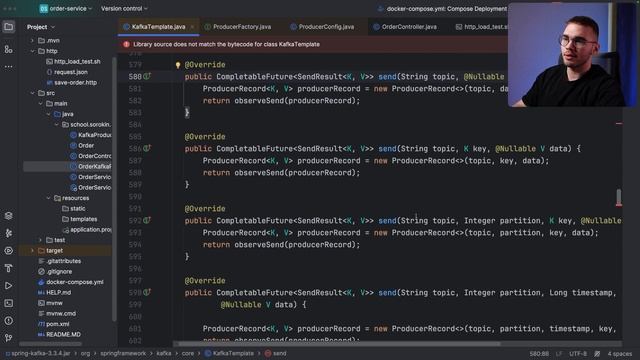
Task: Open application properties file
Action: coord(87,230)
